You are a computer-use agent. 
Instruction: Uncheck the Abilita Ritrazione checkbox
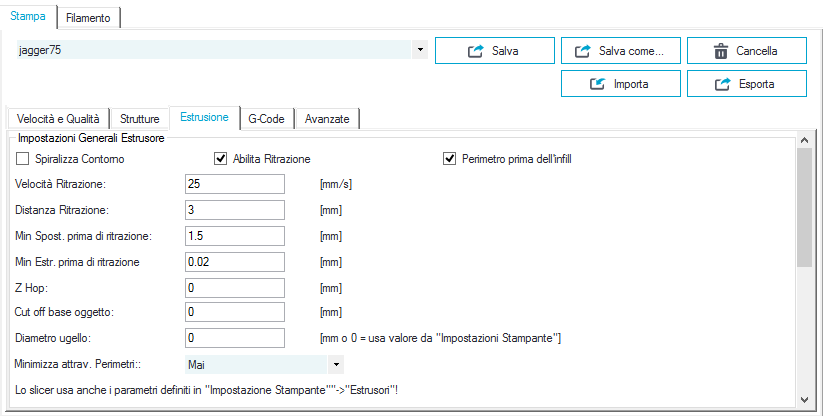[220, 158]
